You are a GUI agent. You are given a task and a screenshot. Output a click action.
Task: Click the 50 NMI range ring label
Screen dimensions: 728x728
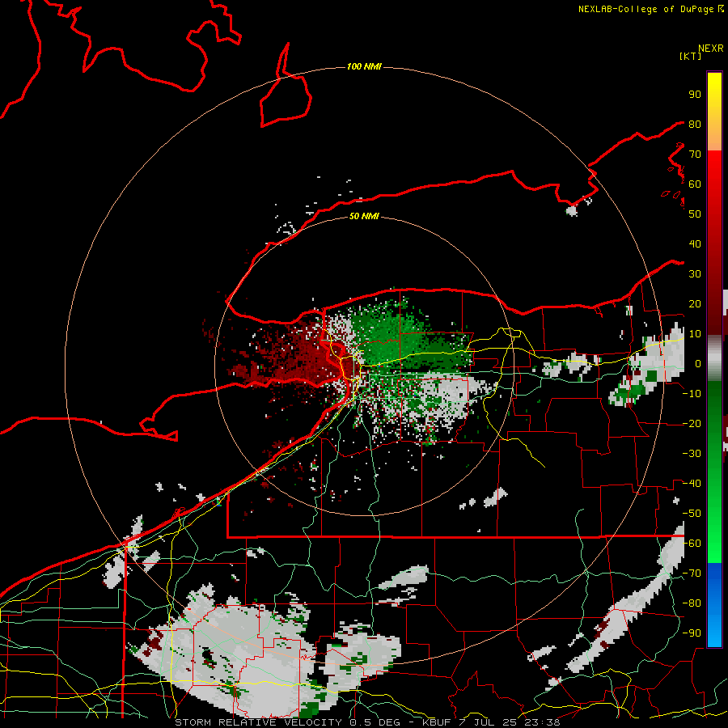click(364, 216)
